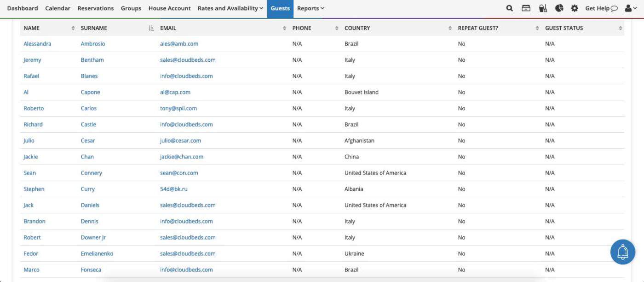Click the EMAIL column header
Image resolution: width=644 pixels, height=282 pixels.
tap(168, 28)
